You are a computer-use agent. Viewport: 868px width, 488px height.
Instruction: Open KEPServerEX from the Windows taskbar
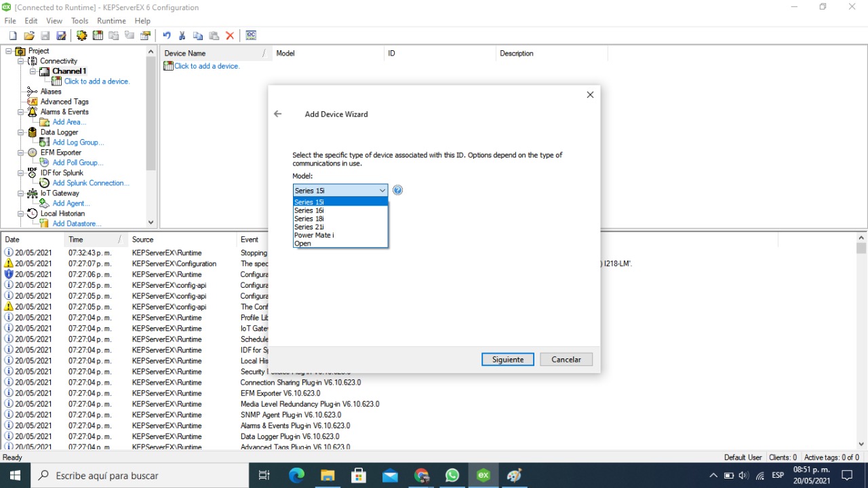[483, 475]
